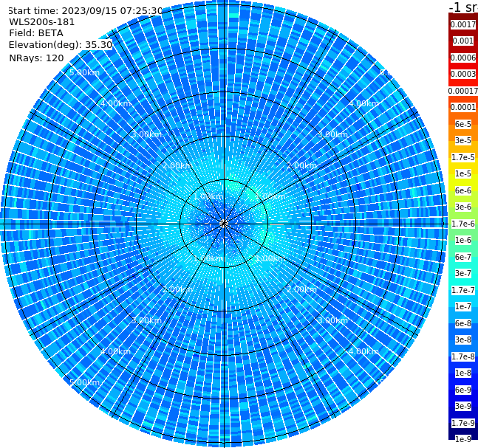Select the lower-left 1.00km range ring label
478x448 pixels.
209,258
